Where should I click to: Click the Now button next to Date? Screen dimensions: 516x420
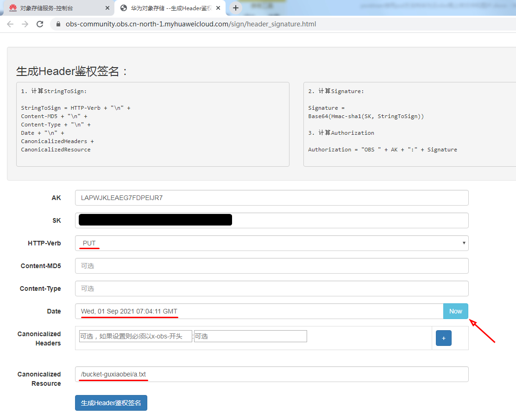[455, 311]
